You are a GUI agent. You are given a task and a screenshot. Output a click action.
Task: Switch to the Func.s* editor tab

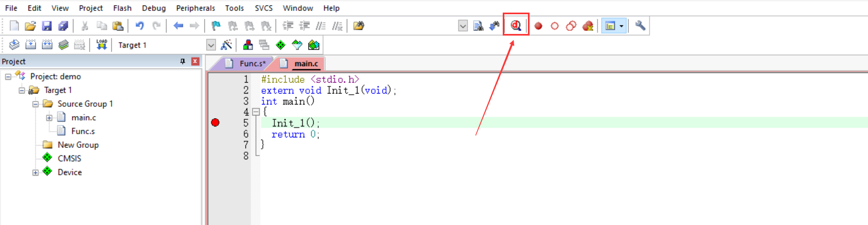coord(245,64)
